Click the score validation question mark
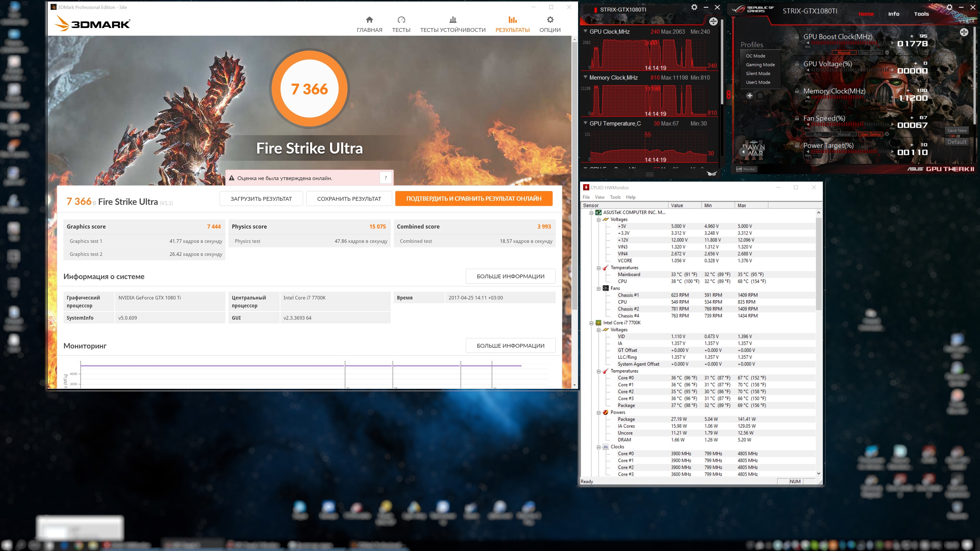 pos(385,178)
